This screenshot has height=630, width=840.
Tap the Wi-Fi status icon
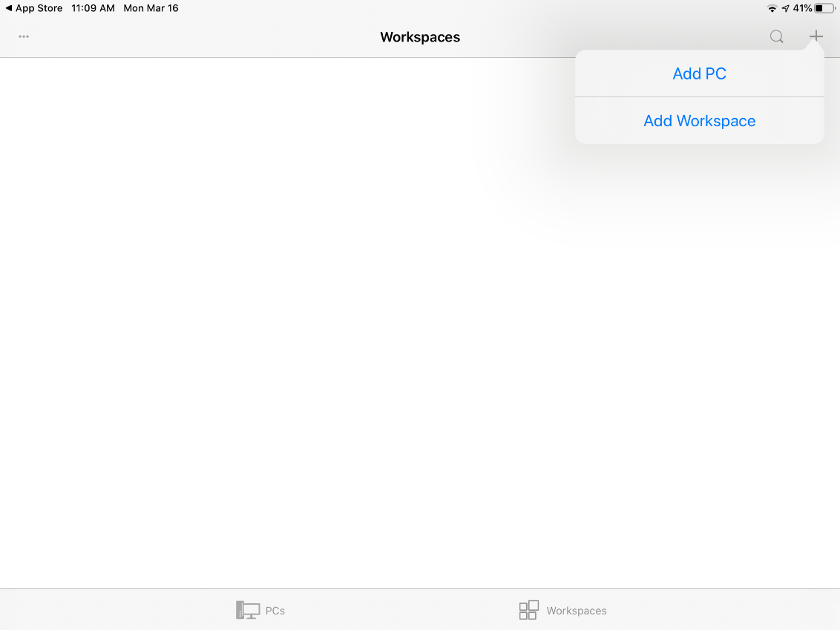[772, 8]
